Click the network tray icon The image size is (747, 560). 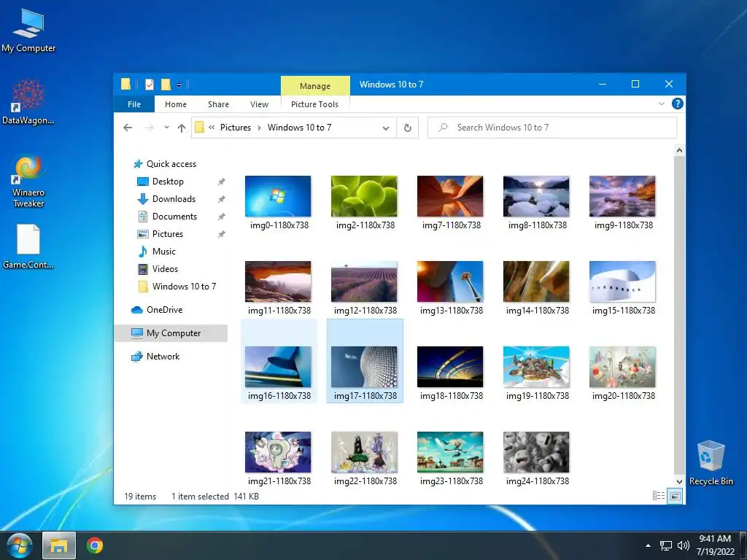pos(665,545)
